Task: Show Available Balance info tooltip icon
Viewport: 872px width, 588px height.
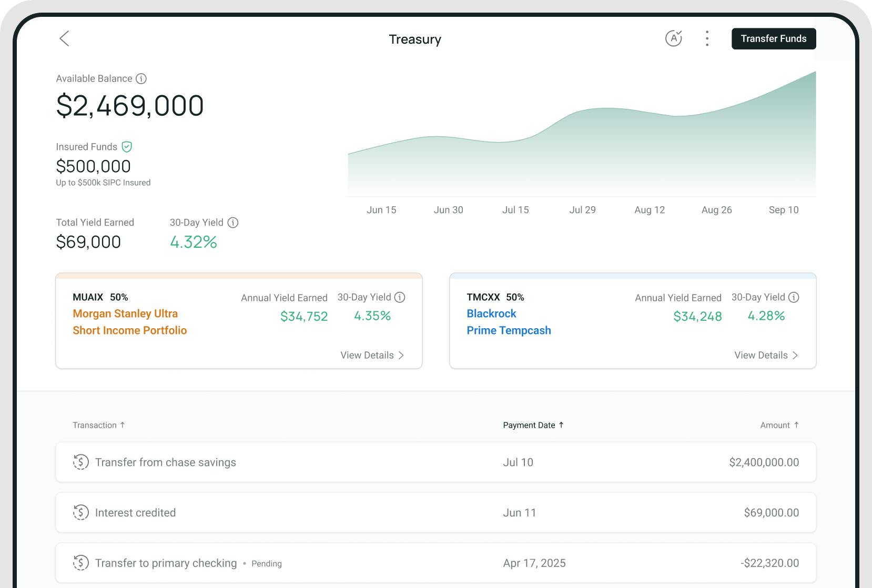Action: point(141,78)
